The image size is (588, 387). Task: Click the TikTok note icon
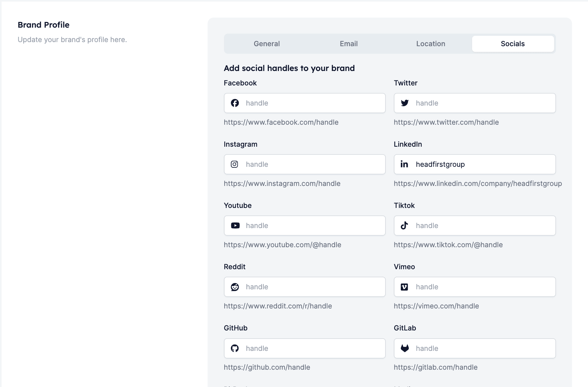click(404, 226)
